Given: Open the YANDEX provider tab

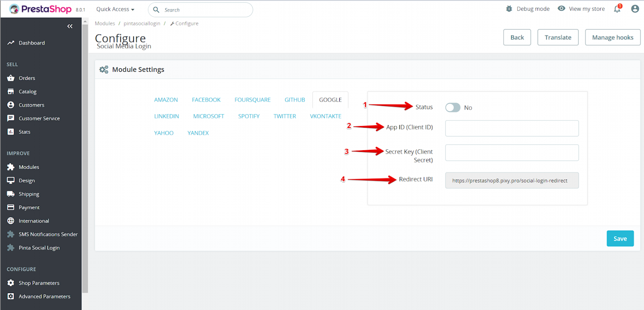Looking at the screenshot, I should (198, 133).
